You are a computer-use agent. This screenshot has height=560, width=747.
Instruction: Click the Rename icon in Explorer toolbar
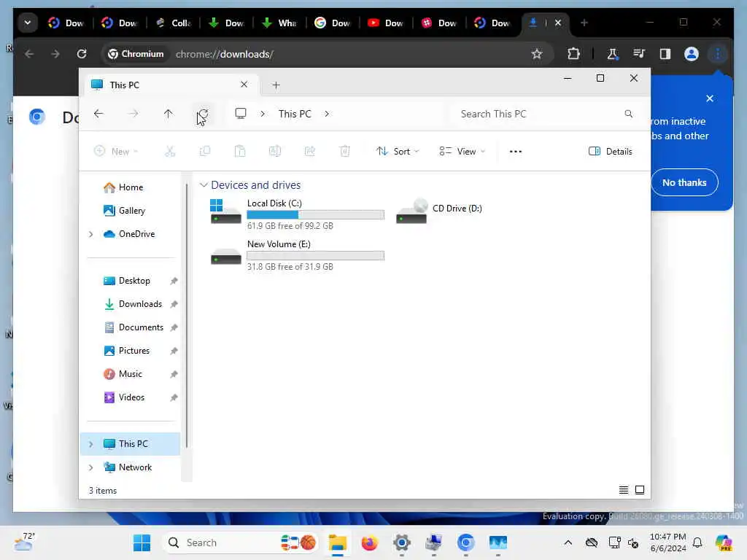point(275,152)
